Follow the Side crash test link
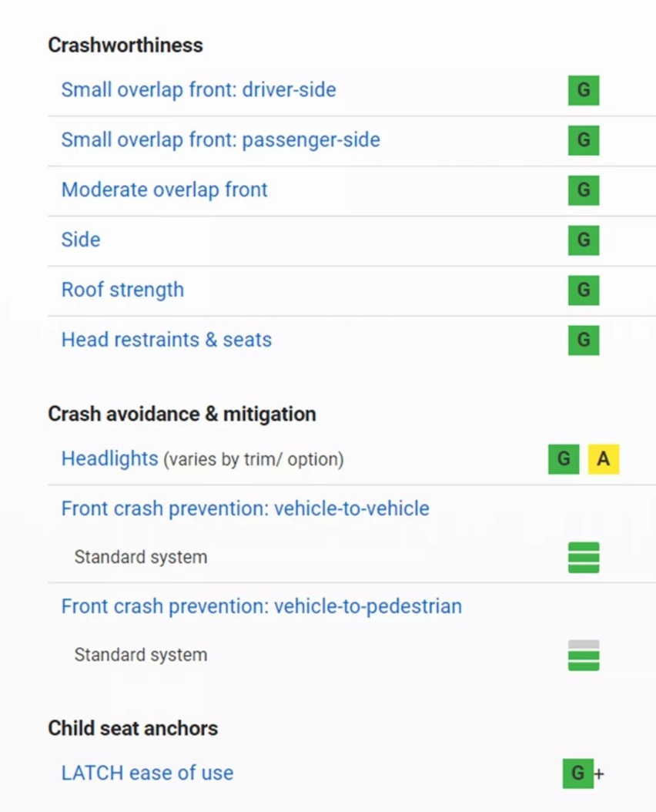 coord(81,240)
